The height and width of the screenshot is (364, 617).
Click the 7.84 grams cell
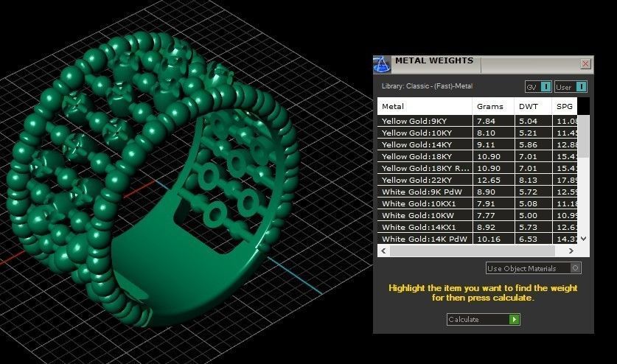[x=493, y=121]
